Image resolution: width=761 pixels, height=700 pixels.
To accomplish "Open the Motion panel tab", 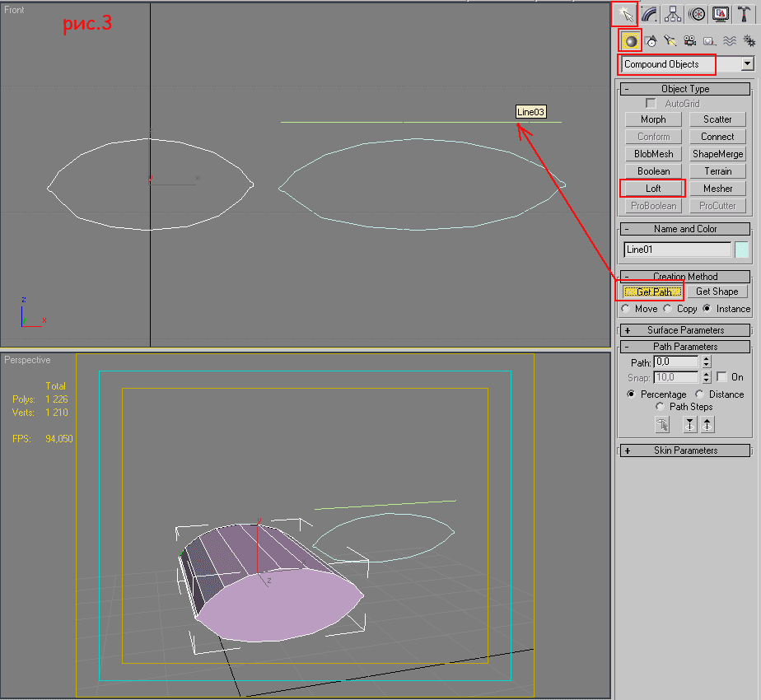I will coord(698,13).
